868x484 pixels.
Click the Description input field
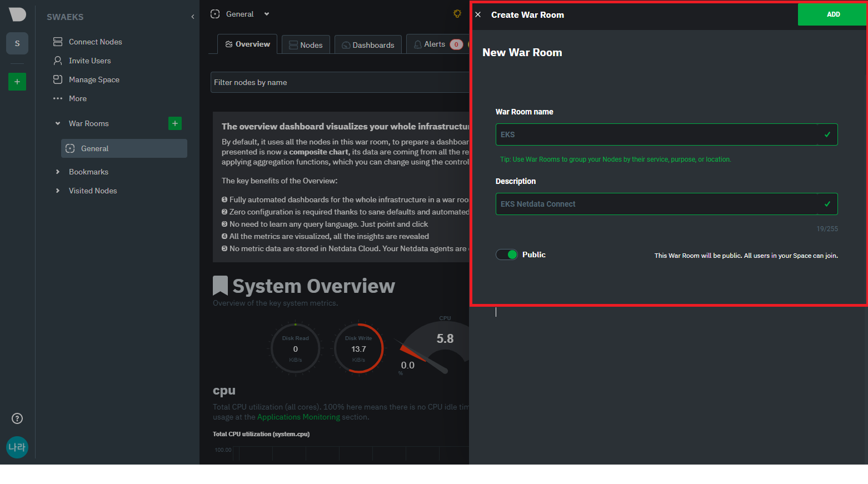pos(666,204)
